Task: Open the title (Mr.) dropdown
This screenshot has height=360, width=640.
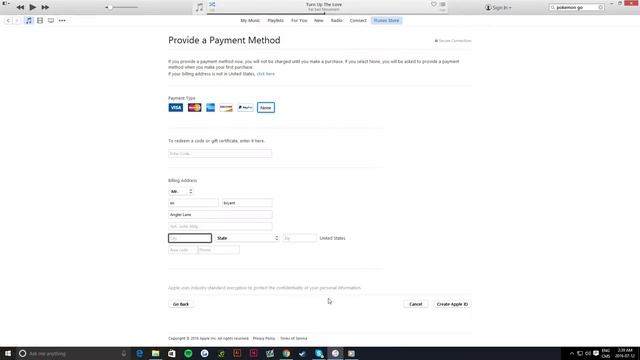Action: point(181,191)
